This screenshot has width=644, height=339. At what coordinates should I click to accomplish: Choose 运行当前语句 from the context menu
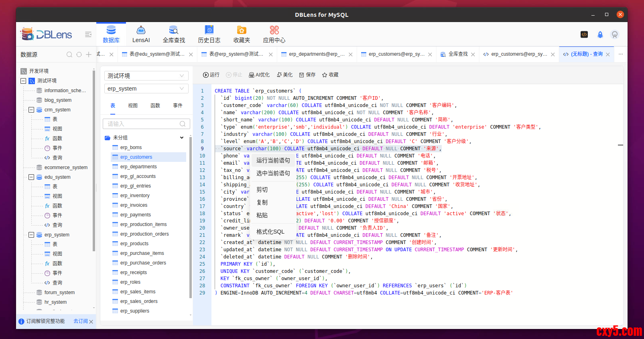click(273, 160)
